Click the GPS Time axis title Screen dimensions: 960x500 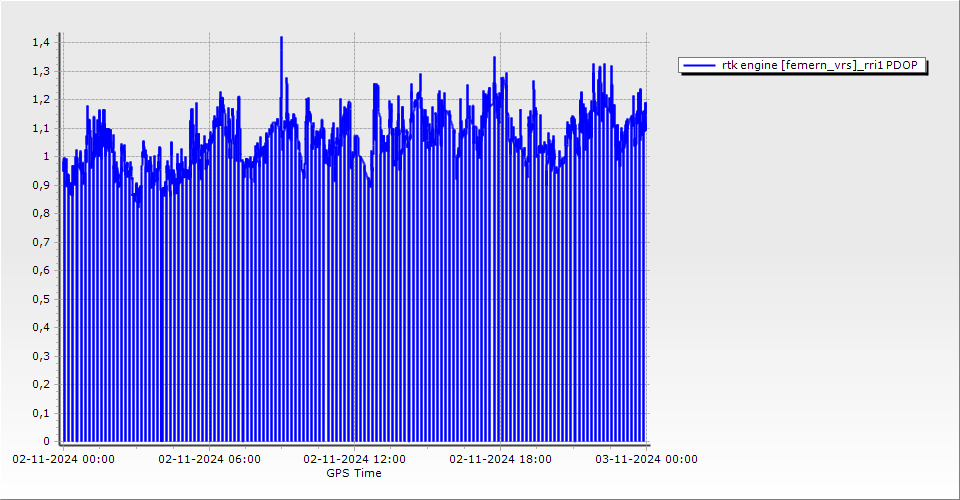354,473
